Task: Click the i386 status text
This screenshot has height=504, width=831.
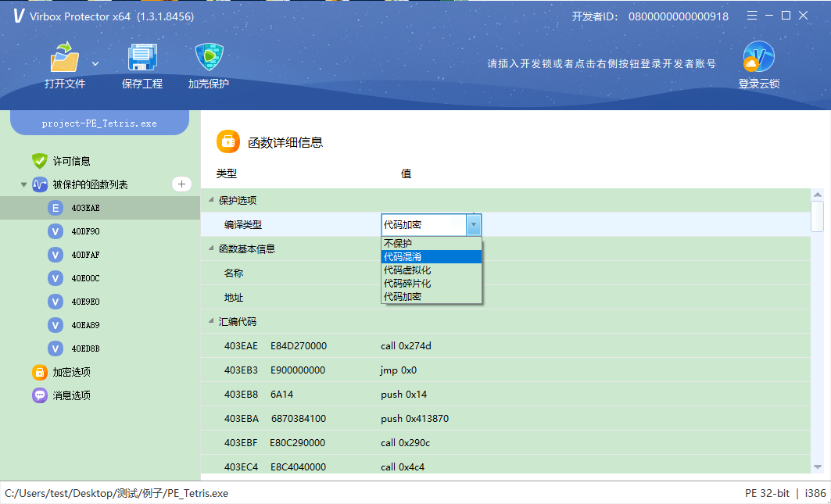Action: pos(815,493)
